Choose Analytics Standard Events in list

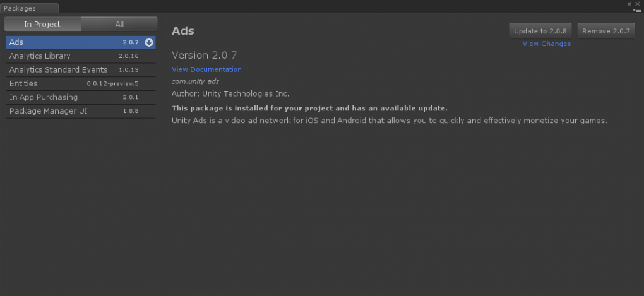tap(81, 70)
